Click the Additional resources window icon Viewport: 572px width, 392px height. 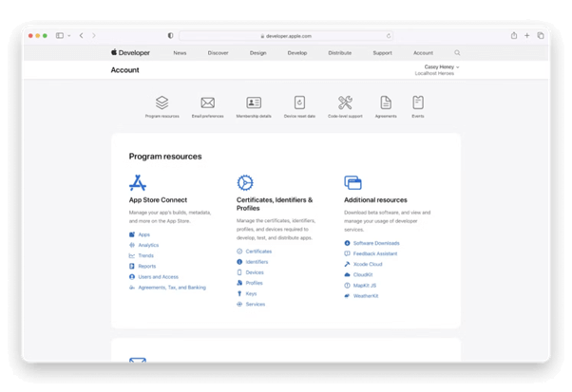coord(353,182)
